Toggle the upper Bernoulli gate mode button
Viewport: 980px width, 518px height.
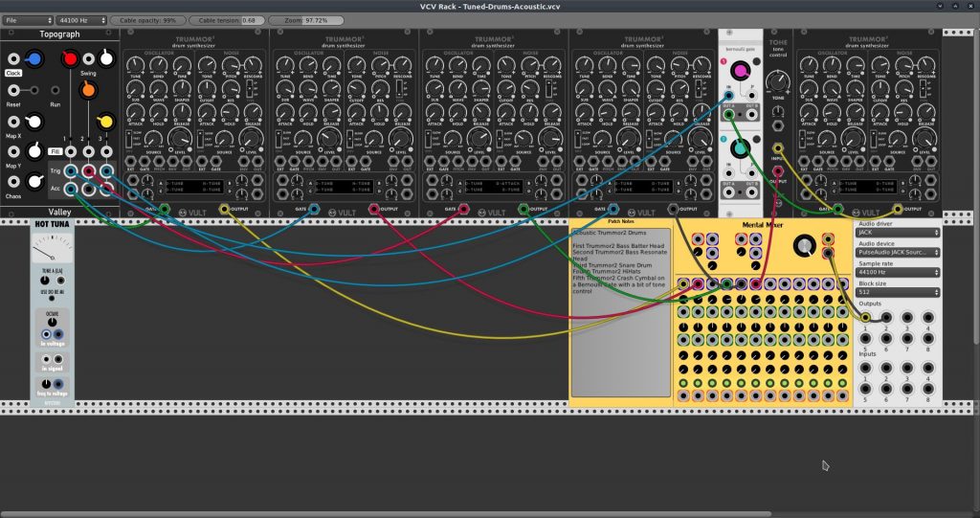tap(756, 62)
